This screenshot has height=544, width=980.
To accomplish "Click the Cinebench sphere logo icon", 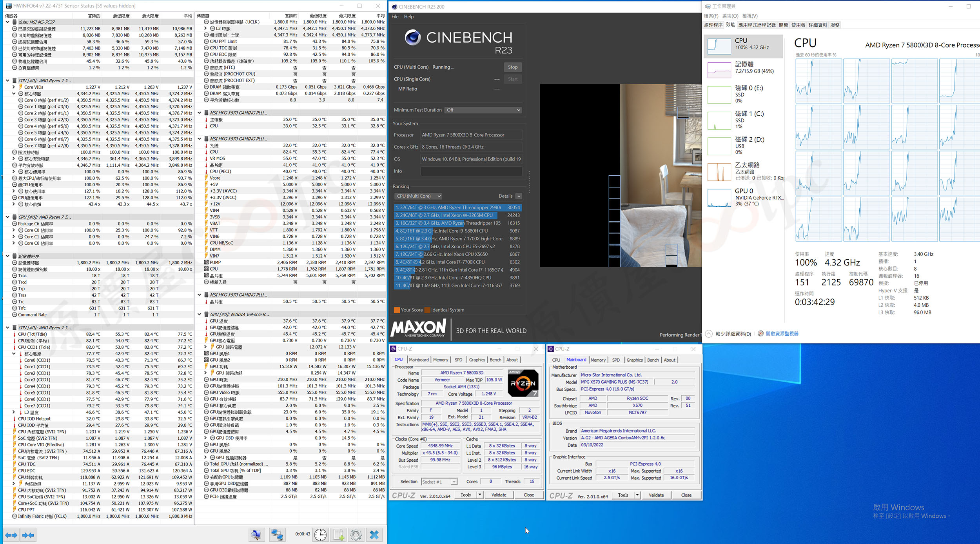I will point(413,37).
